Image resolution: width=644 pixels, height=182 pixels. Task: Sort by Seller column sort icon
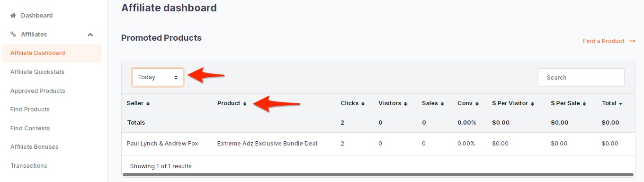pos(148,104)
